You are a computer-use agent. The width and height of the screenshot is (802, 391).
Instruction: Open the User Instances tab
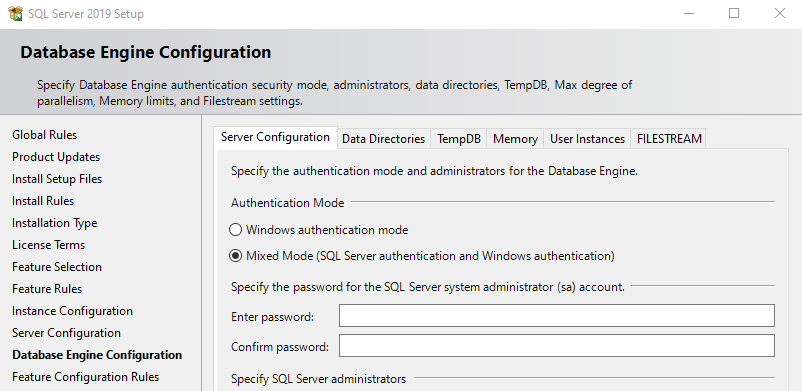coord(587,139)
